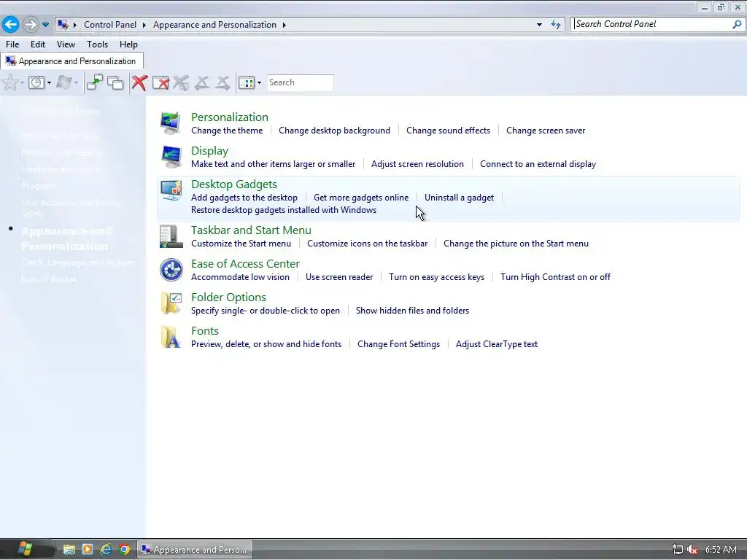Open the Windows Start button
Viewport: 747px width, 560px height.
[x=25, y=549]
